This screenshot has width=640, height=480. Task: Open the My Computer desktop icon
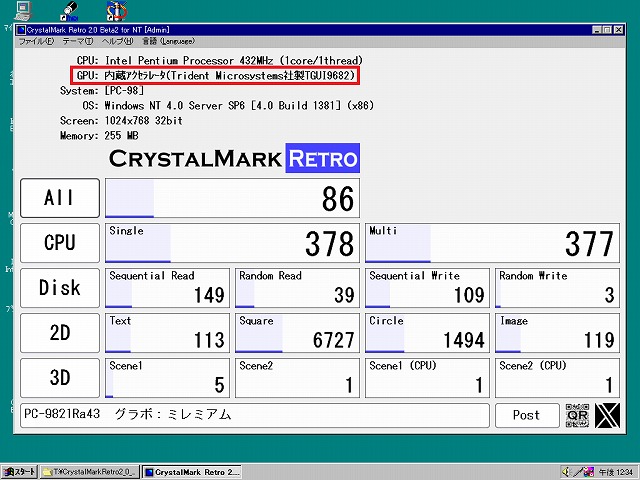[23, 11]
